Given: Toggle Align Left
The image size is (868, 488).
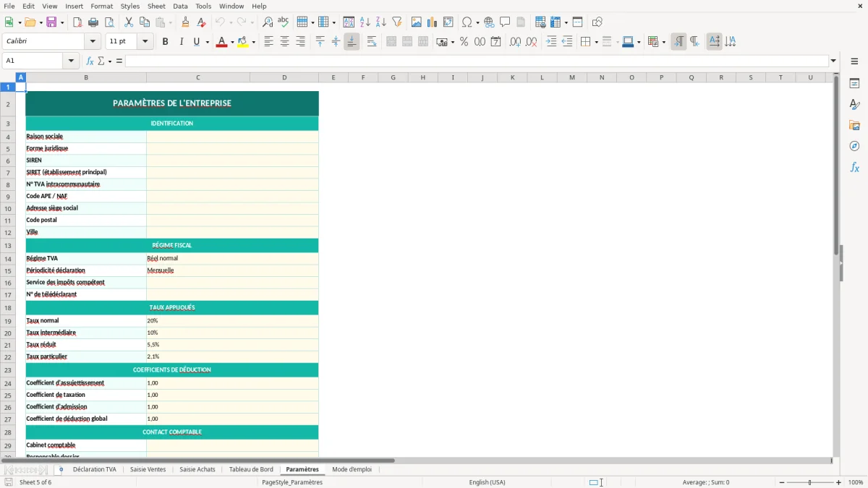Looking at the screenshot, I should click(269, 42).
